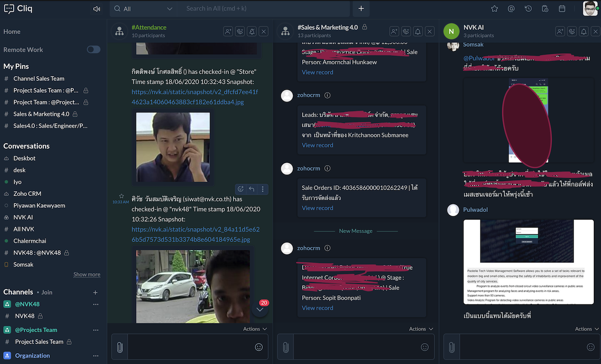
Task: Open the files icon in top bar
Action: point(545,9)
